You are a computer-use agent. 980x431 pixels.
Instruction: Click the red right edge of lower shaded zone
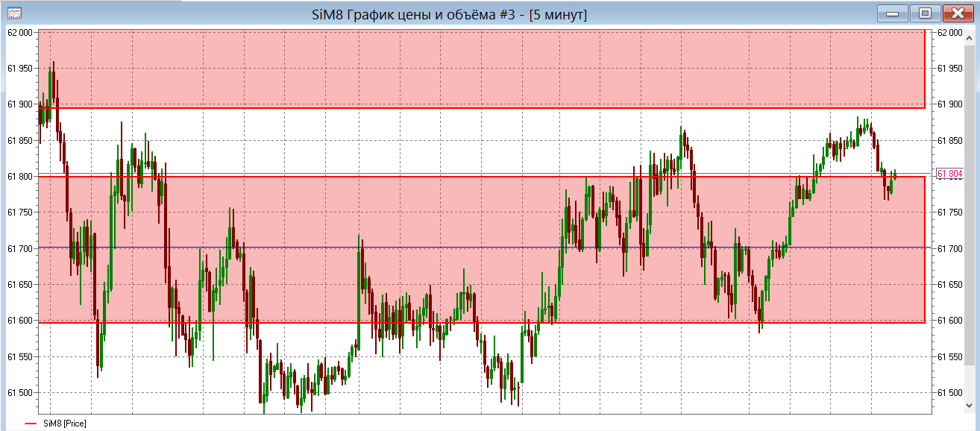[925, 249]
